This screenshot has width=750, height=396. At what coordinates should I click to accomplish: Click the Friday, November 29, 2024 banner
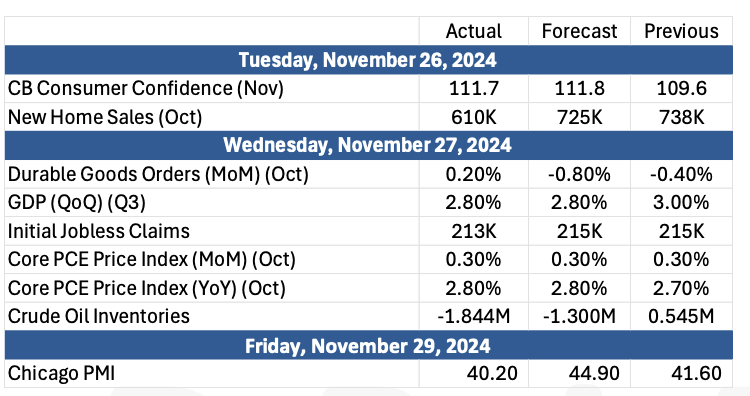point(368,345)
